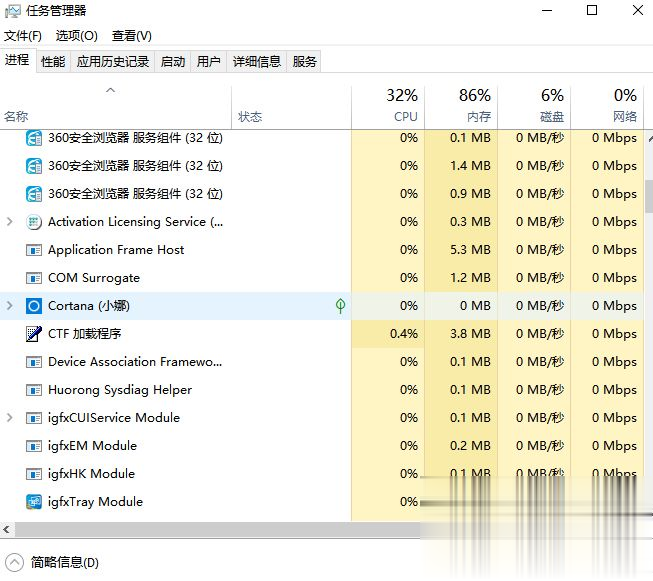Click the horizontal scrollbar track

click(x=217, y=529)
